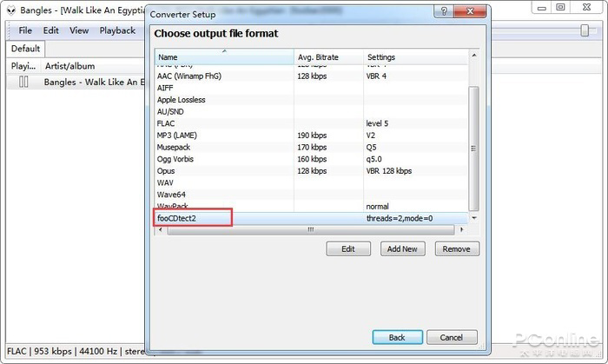The width and height of the screenshot is (608, 364).
Task: Select Apple Lossless format
Action: coord(311,100)
